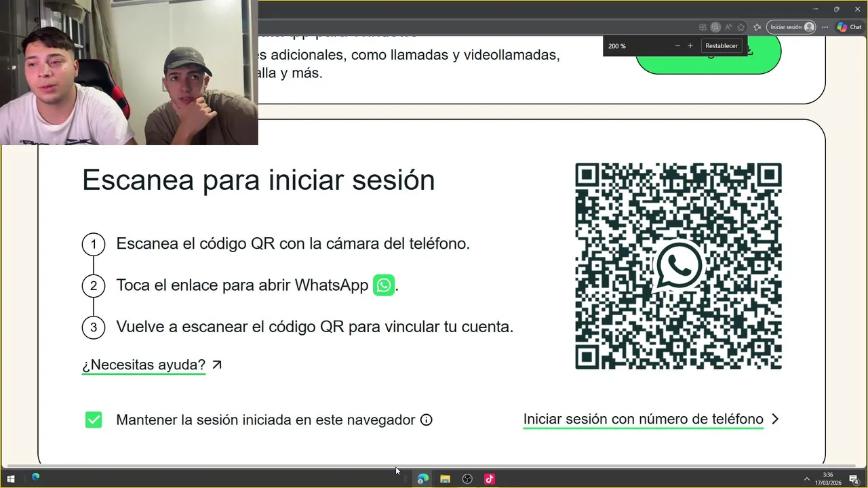868x488 pixels.
Task: Expand the system tray hidden icons arrow
Action: click(x=806, y=479)
